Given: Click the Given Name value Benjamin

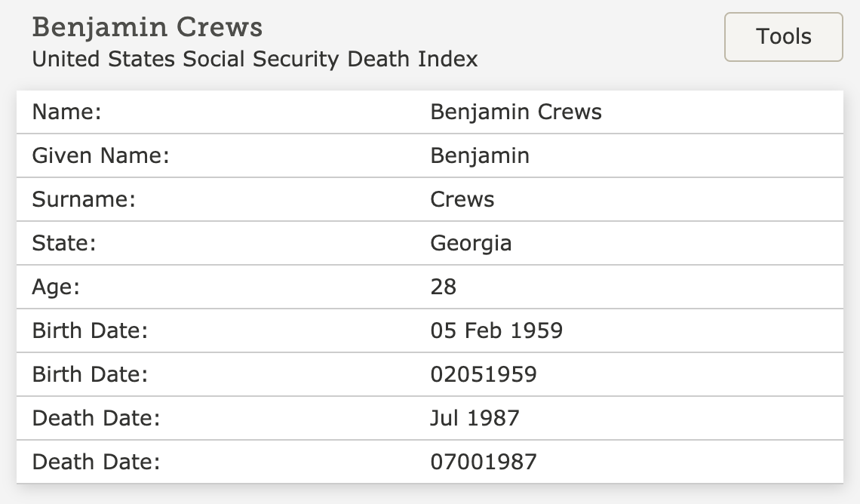Looking at the screenshot, I should (x=480, y=155).
